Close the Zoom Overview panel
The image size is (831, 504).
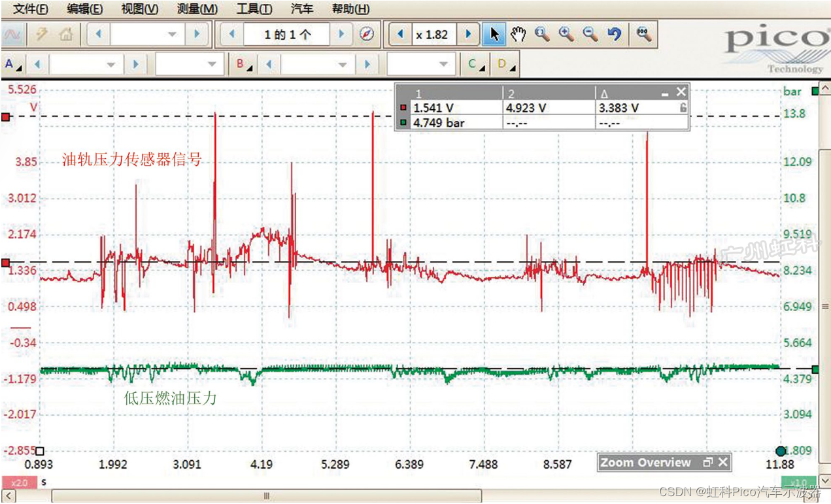(722, 462)
